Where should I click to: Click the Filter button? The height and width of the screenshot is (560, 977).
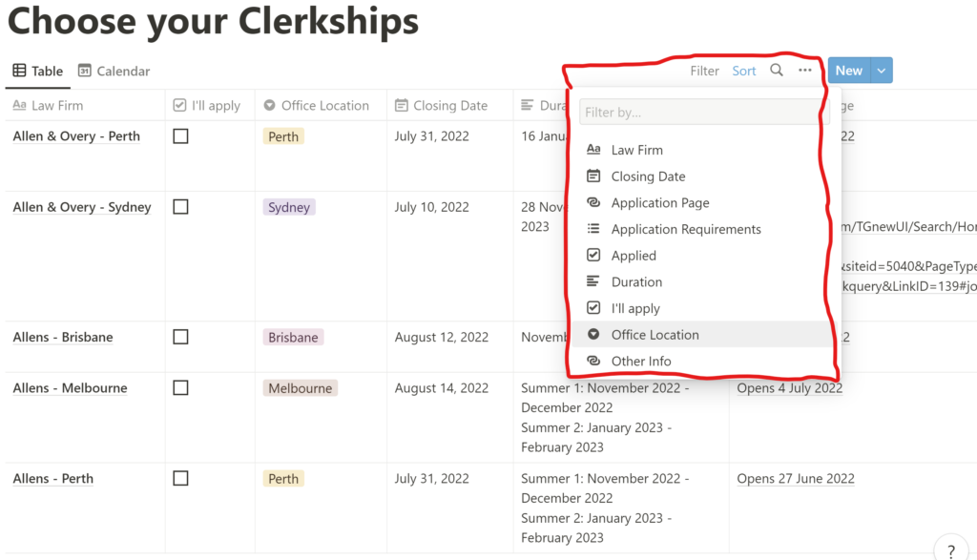coord(705,71)
